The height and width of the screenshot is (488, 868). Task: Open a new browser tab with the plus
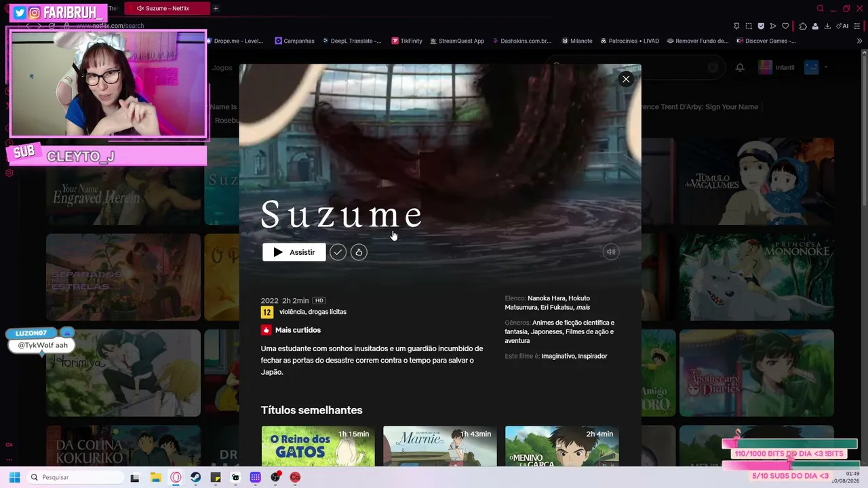click(216, 8)
